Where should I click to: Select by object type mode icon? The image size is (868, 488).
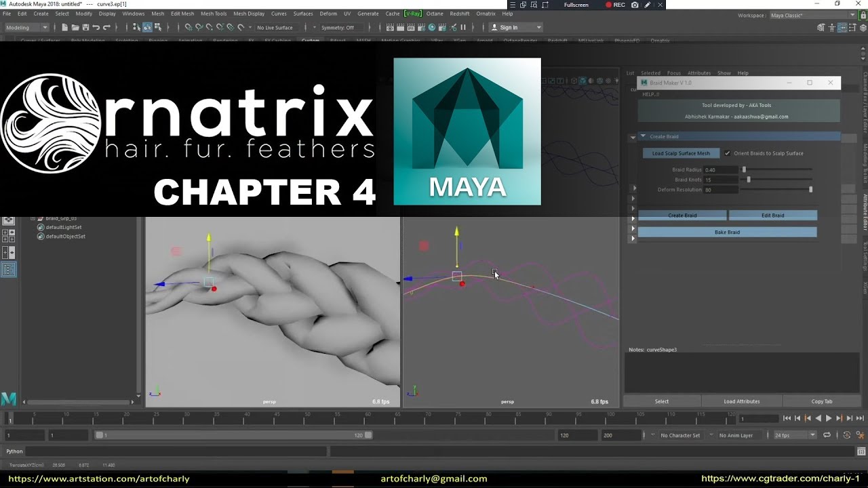click(x=147, y=28)
